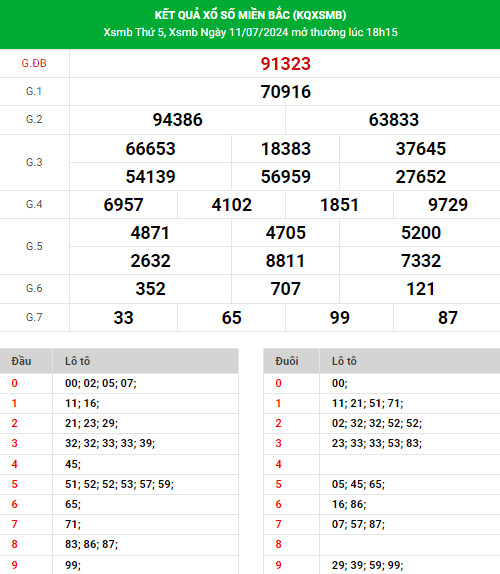
Task: Select G.3 result 18383
Action: (x=286, y=149)
